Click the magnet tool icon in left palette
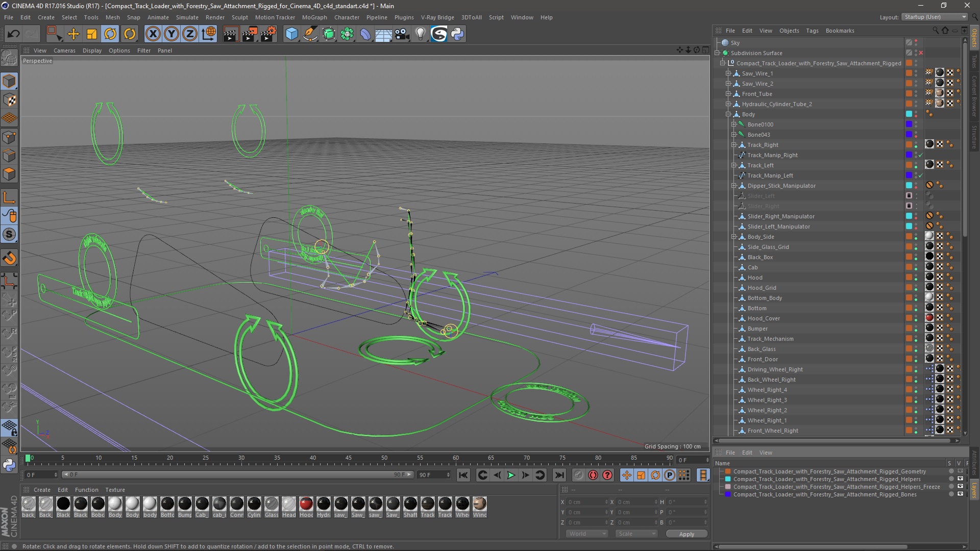This screenshot has width=980, height=551. tap(9, 258)
